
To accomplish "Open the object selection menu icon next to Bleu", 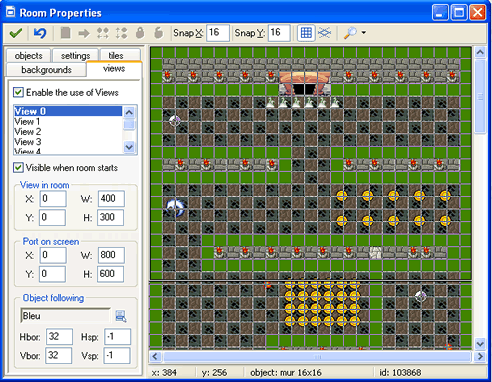I will (x=121, y=316).
